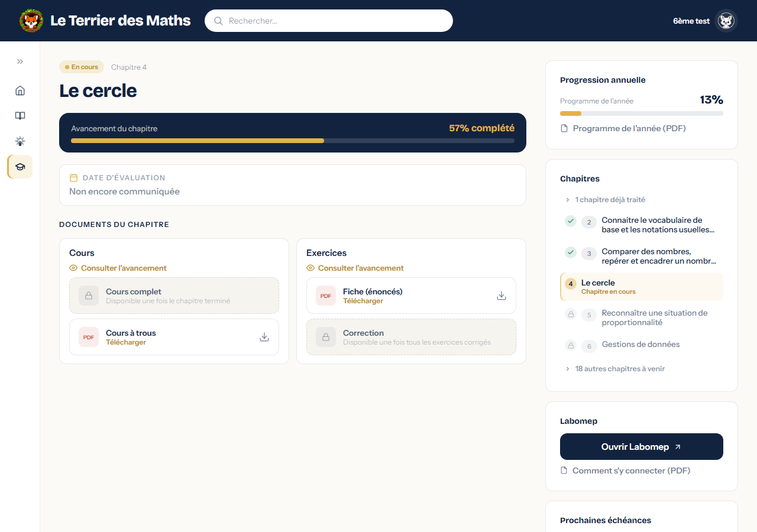Open the lightbulb icon in the sidebar
This screenshot has width=757, height=532.
tap(20, 141)
